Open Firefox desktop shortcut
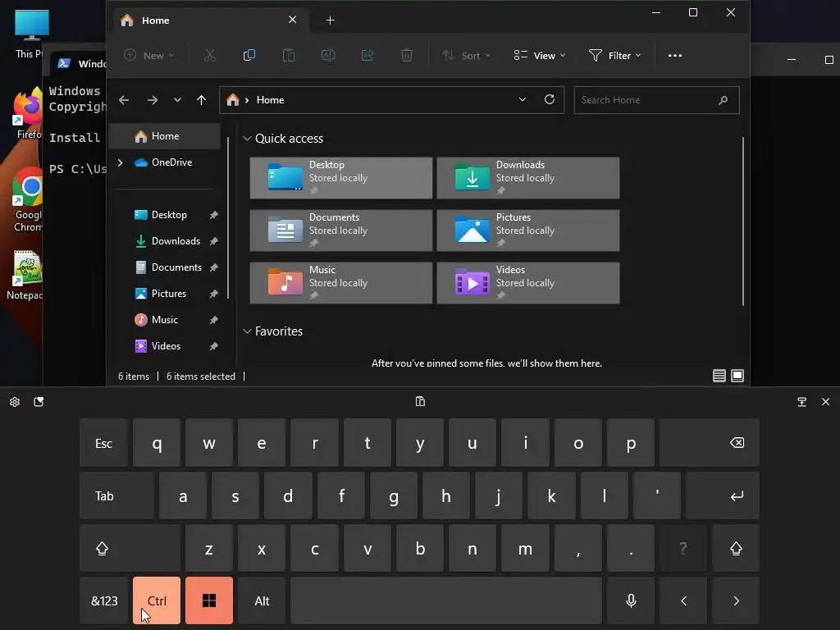 pos(28,114)
